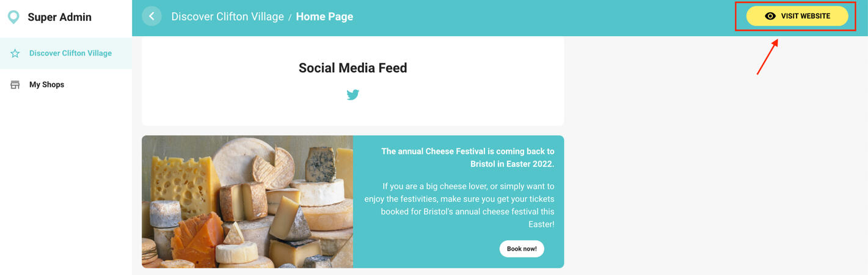Image resolution: width=868 pixels, height=275 pixels.
Task: Click the cheese festival description paragraph
Action: (459, 205)
